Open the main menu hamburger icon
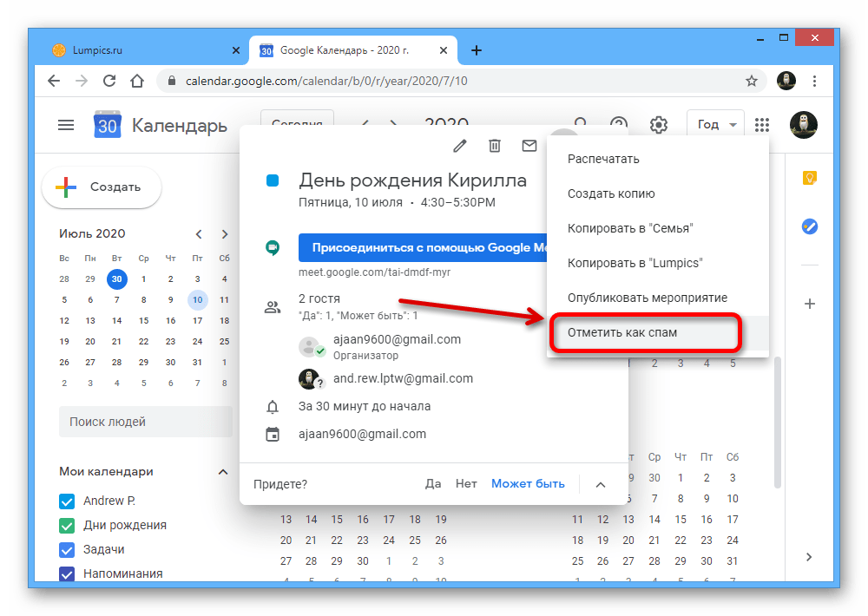868x616 pixels. coord(66,125)
